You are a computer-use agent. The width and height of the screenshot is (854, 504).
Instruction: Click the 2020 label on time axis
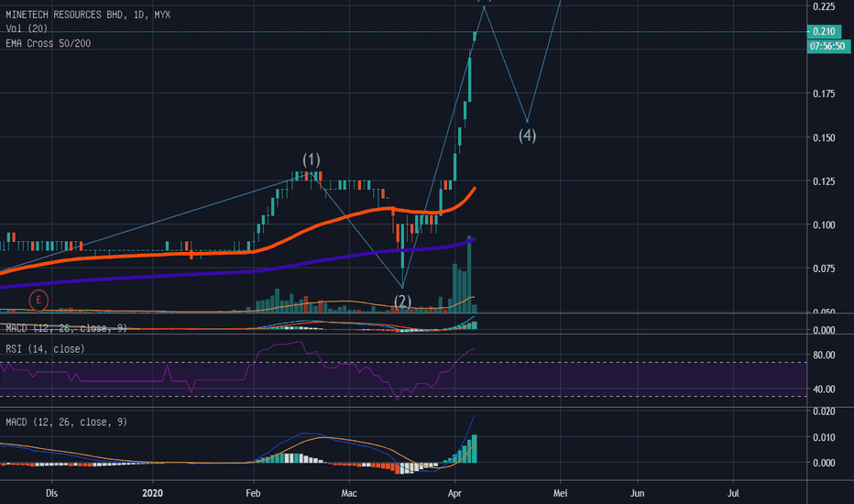click(152, 493)
